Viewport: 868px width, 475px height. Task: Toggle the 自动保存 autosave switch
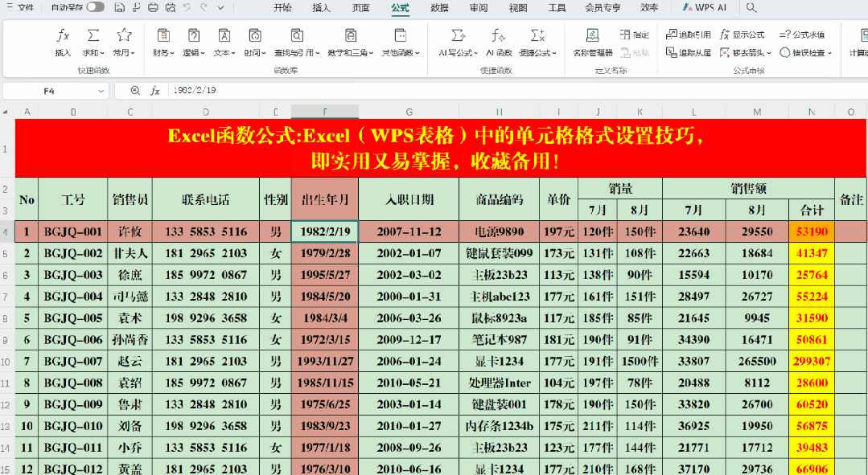[95, 8]
